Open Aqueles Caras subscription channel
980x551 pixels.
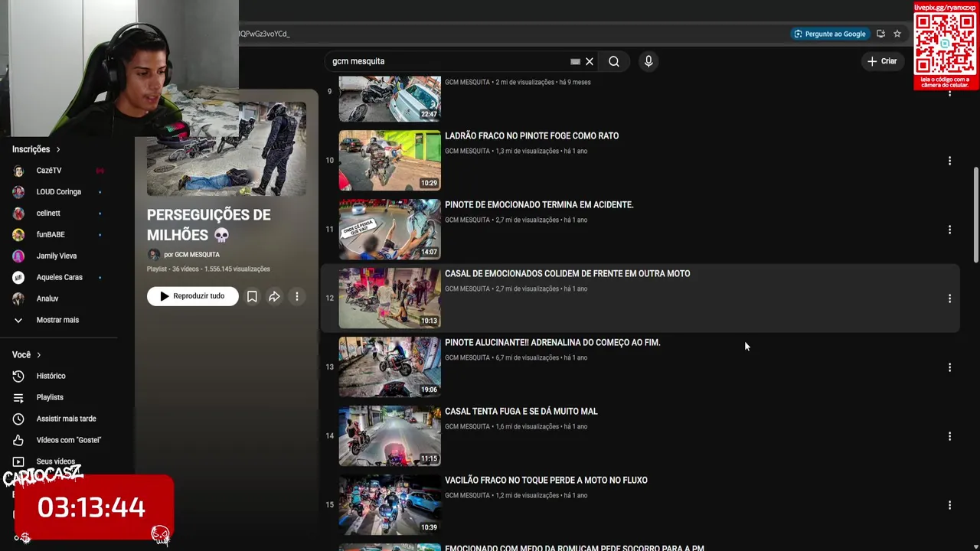(58, 277)
